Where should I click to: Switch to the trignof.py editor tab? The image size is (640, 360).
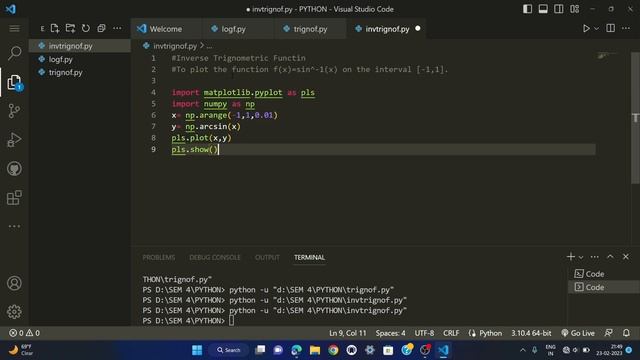[x=310, y=29]
